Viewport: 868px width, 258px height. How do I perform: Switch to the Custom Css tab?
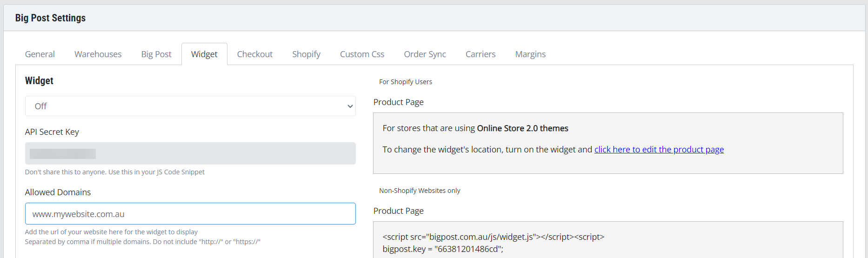(x=362, y=54)
